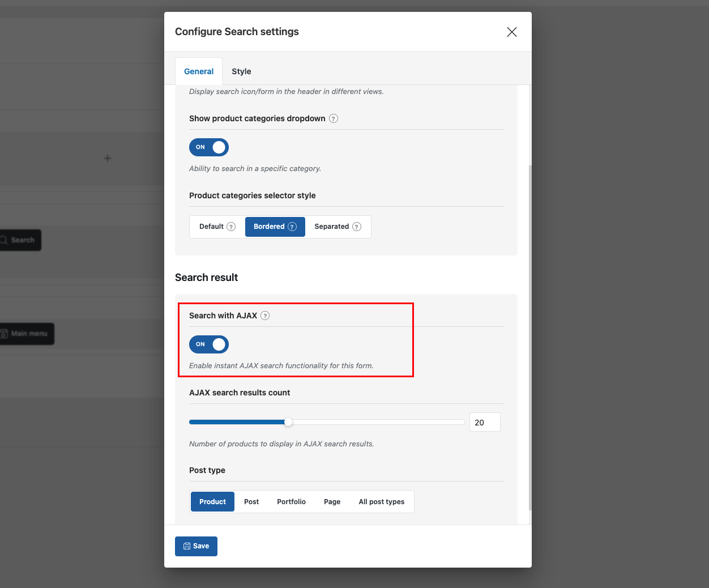Close the Configure Search settings dialog
709x588 pixels.
(511, 32)
